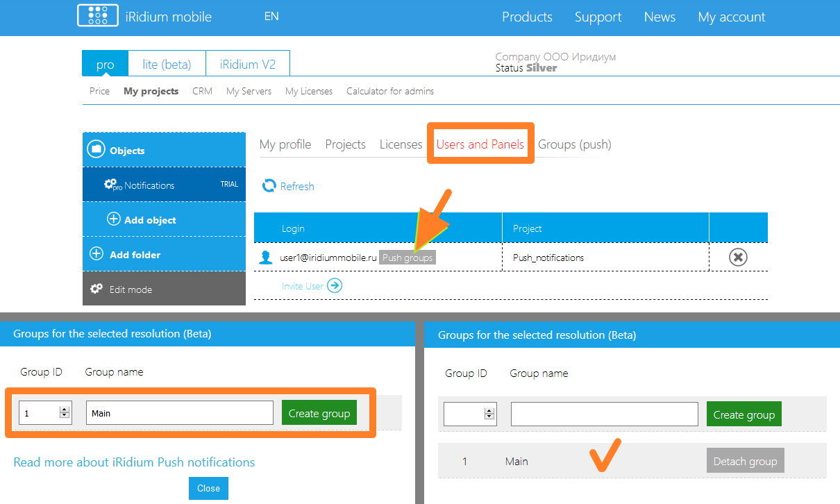Screen dimensions: 840x504
Task: Switch to the Projects tab
Action: [345, 144]
